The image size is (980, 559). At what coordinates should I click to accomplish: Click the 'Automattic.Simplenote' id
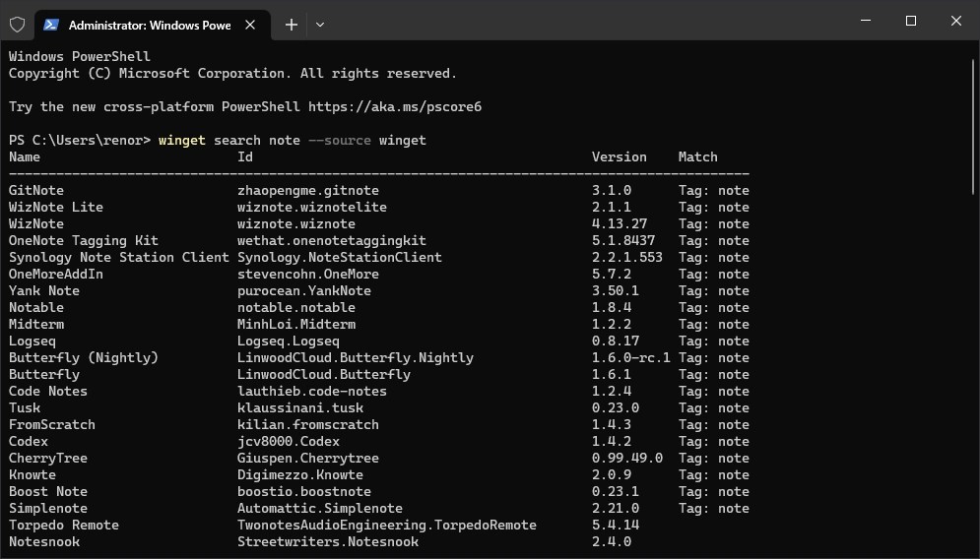tap(320, 509)
